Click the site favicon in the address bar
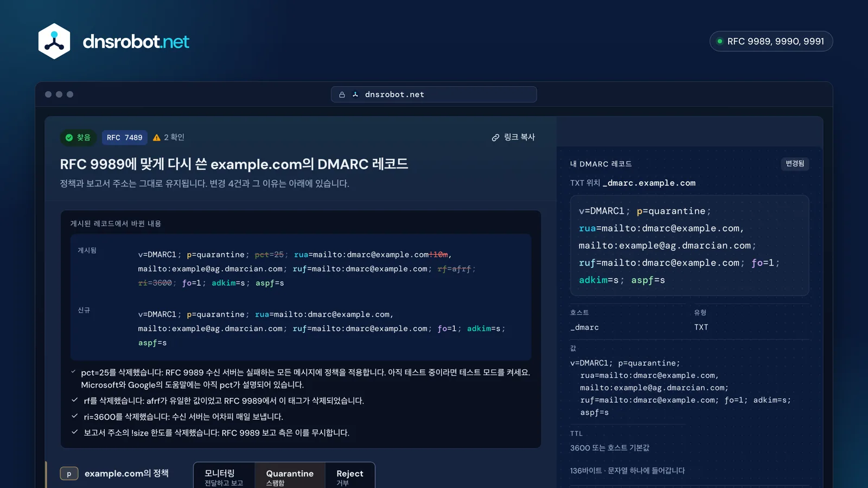Viewport: 868px width, 488px height. [355, 94]
